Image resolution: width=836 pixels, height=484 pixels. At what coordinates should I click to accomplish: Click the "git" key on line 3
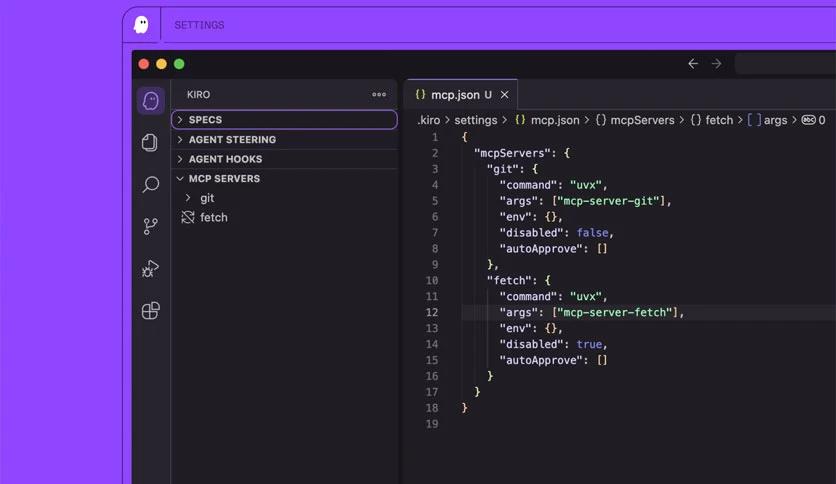[x=503, y=169]
